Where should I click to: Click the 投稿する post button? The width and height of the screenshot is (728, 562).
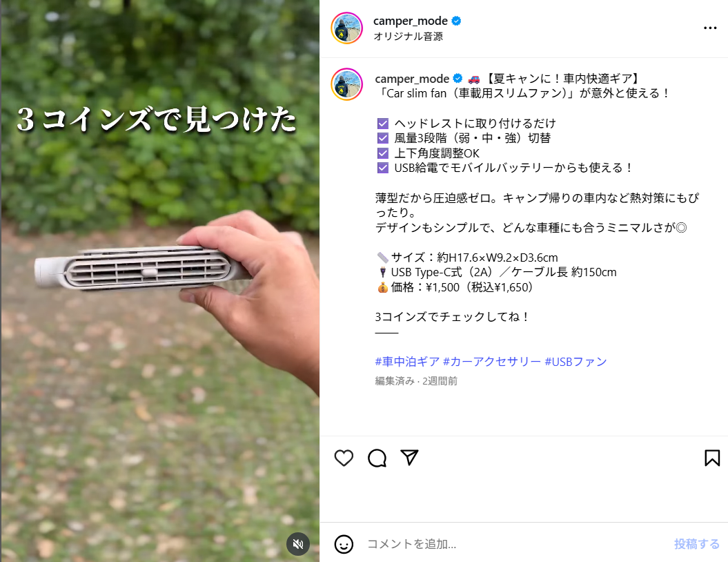click(x=697, y=544)
